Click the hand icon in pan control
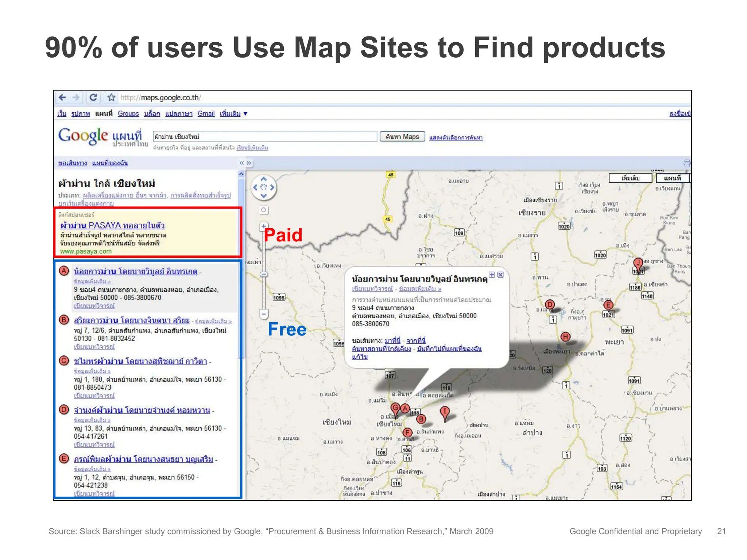 click(264, 187)
